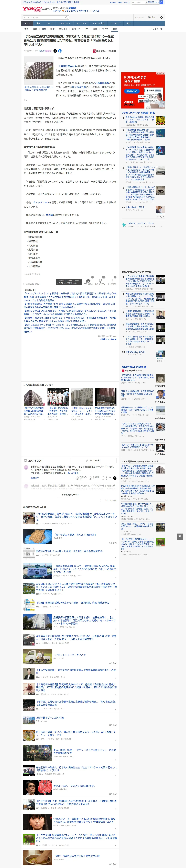
Task: Select the トップ tab
Action: (x=27, y=23)
